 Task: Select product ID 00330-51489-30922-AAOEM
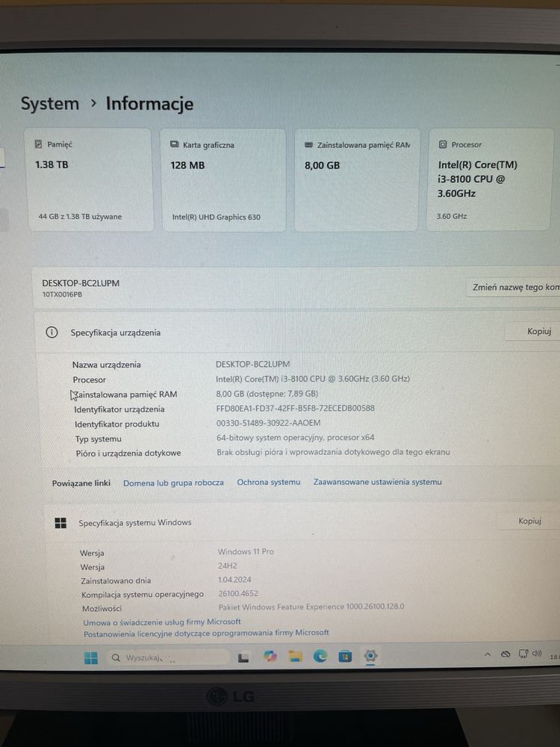coord(268,423)
